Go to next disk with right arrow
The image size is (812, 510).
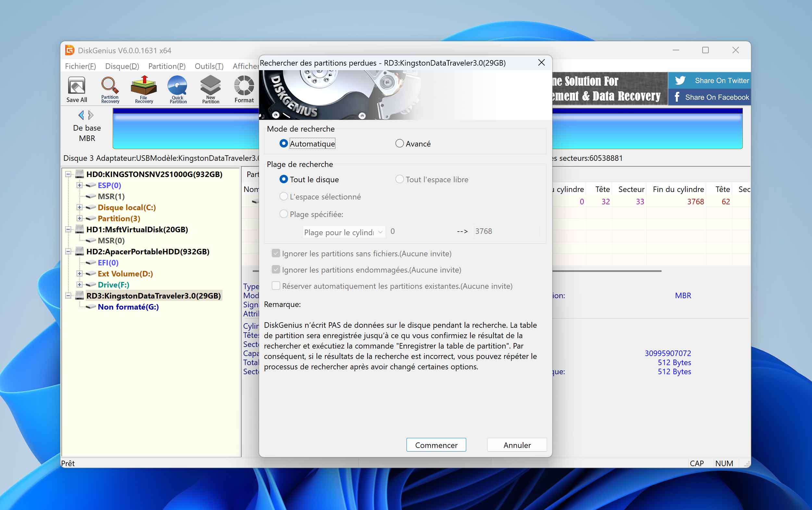pos(91,115)
